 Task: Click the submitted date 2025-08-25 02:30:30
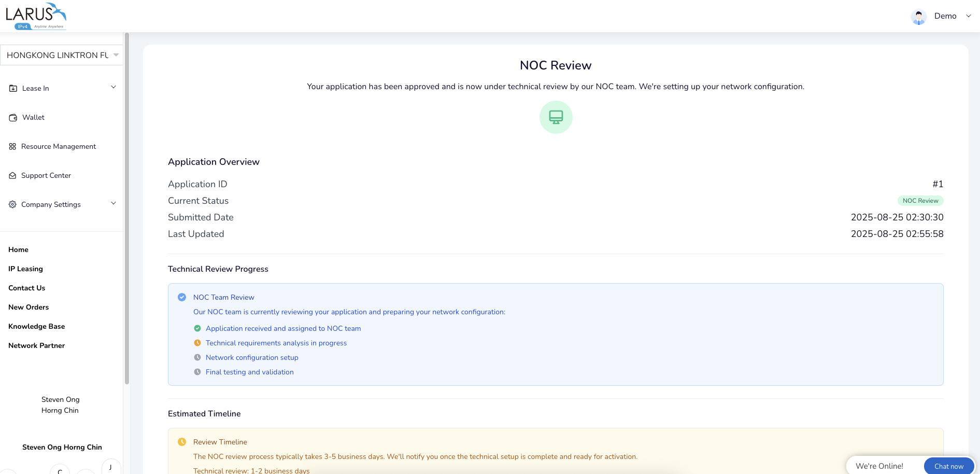pos(897,217)
